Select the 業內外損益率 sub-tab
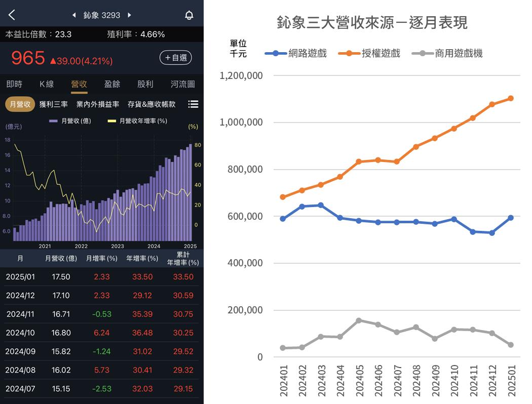 point(100,103)
